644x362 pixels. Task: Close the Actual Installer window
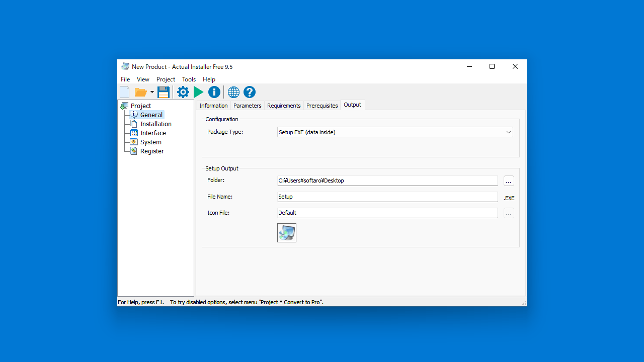(x=515, y=66)
